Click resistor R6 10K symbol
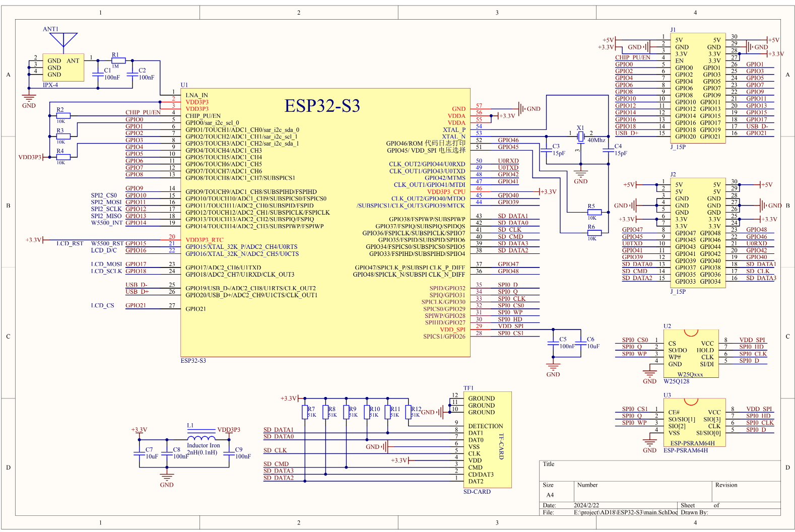Viewport: 795px width, 532px height. click(595, 233)
